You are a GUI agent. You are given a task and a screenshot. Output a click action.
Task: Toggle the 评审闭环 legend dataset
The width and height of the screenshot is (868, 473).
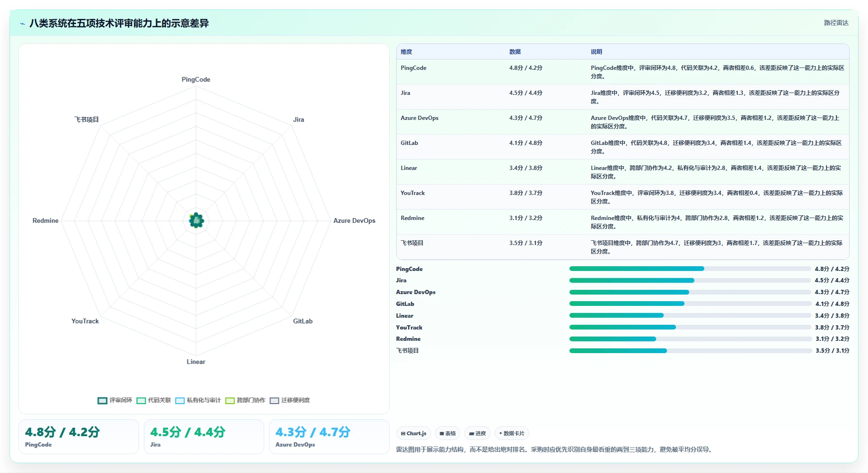(115, 400)
